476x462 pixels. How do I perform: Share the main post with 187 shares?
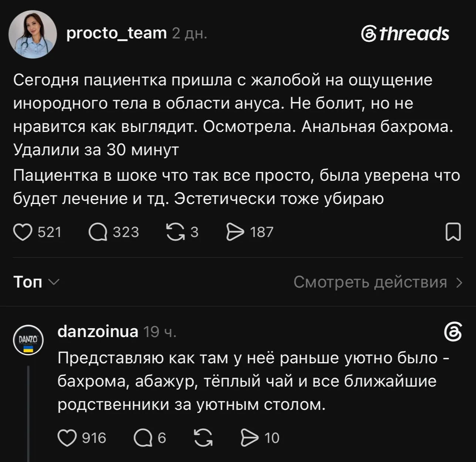pos(235,232)
